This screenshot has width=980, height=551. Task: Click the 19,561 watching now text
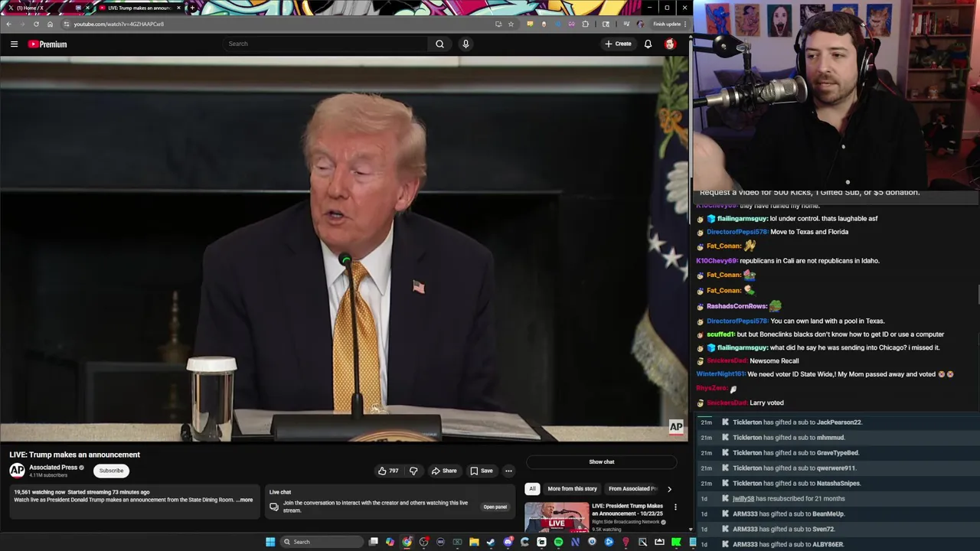[40, 492]
